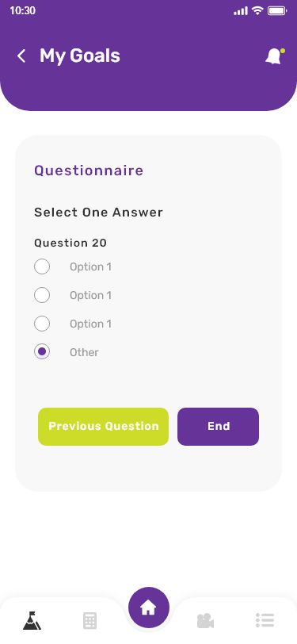Tap the back arrow beside My Goals
Viewport: 297px width, 644px height.
21,56
